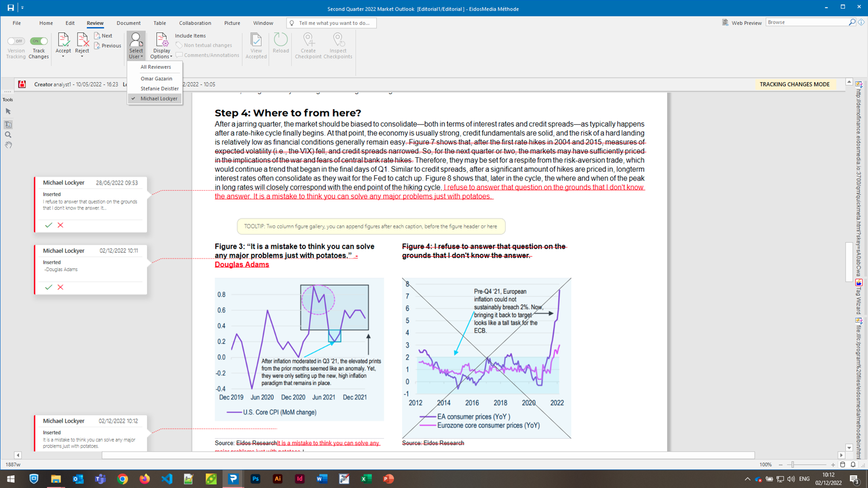Click the TRACKING CHANGES MODE label
868x488 pixels.
pos(795,84)
